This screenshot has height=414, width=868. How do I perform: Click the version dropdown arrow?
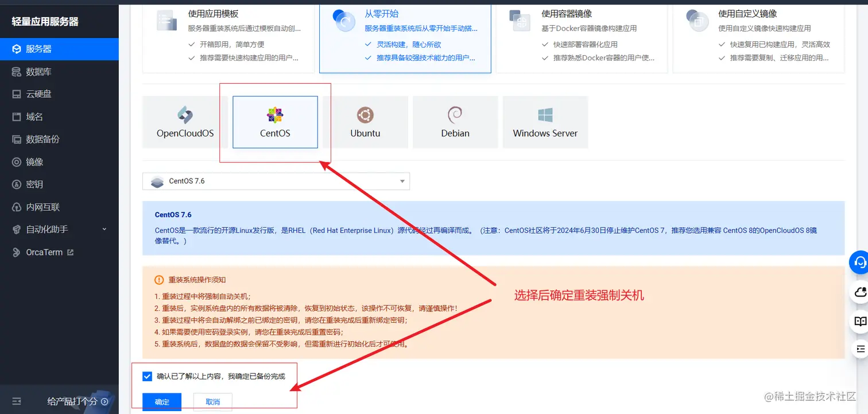(x=402, y=181)
